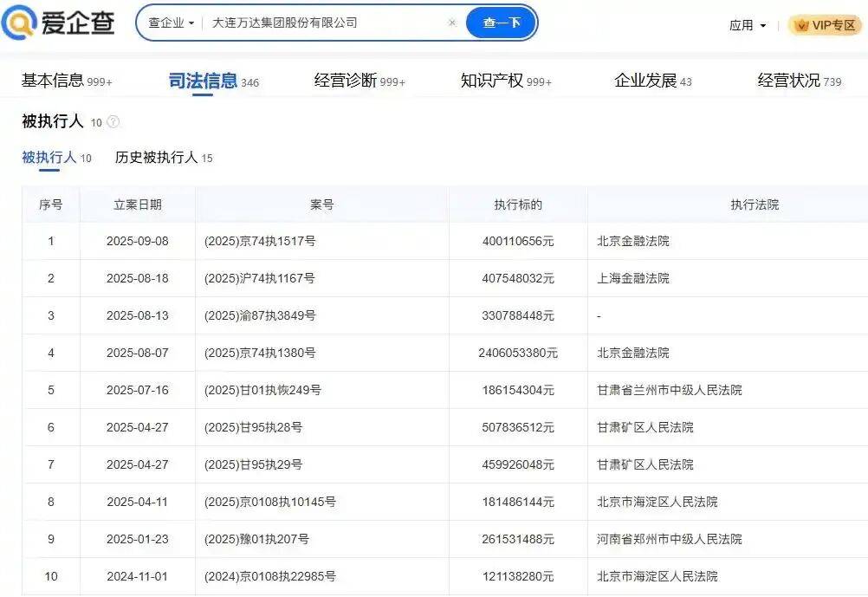This screenshot has height=597, width=868.
Task: Click the 序号 column header
Action: [51, 204]
